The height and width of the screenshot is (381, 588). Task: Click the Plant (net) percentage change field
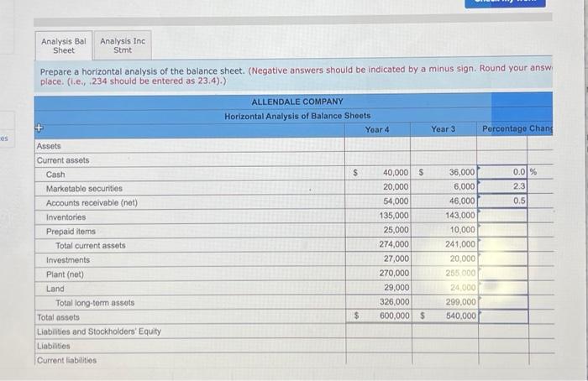tap(503, 273)
